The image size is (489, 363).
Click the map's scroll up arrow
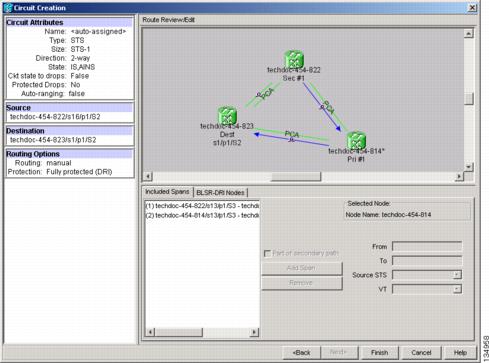point(469,33)
